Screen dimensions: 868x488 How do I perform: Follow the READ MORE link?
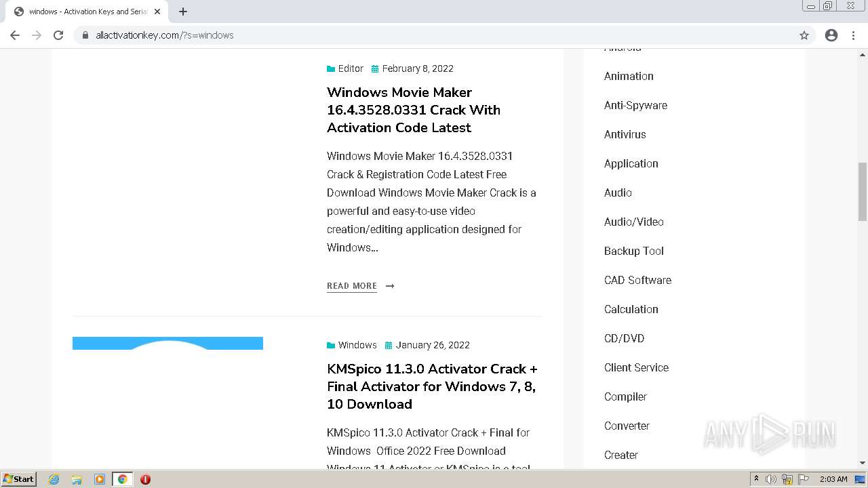click(x=352, y=286)
